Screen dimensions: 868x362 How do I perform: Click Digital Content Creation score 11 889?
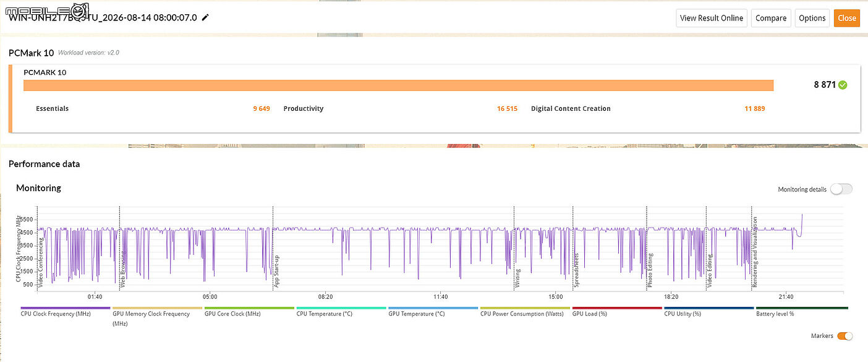click(x=755, y=109)
